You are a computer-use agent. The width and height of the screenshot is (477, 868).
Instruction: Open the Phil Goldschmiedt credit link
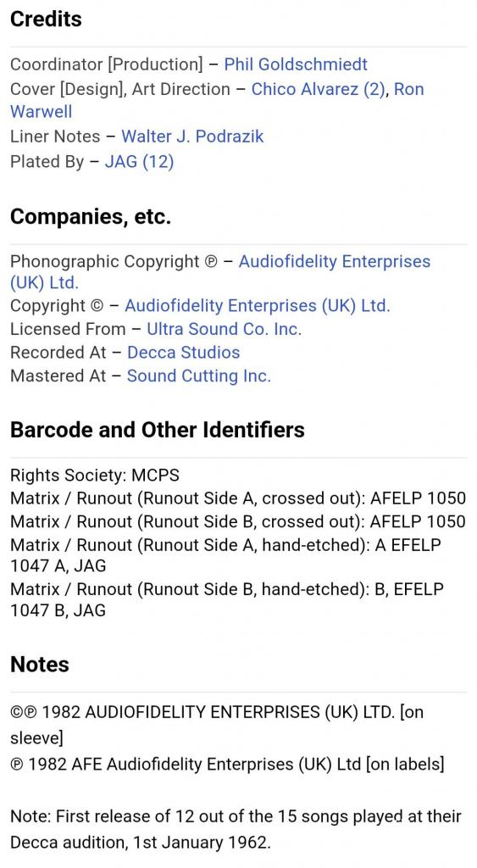pyautogui.click(x=296, y=64)
